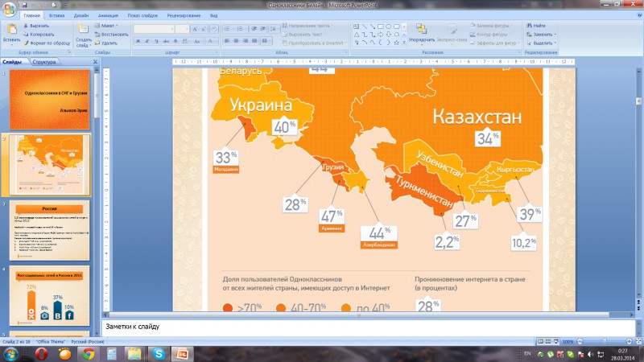
Task: Select slide 4 chart thumbnail
Action: pyautogui.click(x=50, y=296)
